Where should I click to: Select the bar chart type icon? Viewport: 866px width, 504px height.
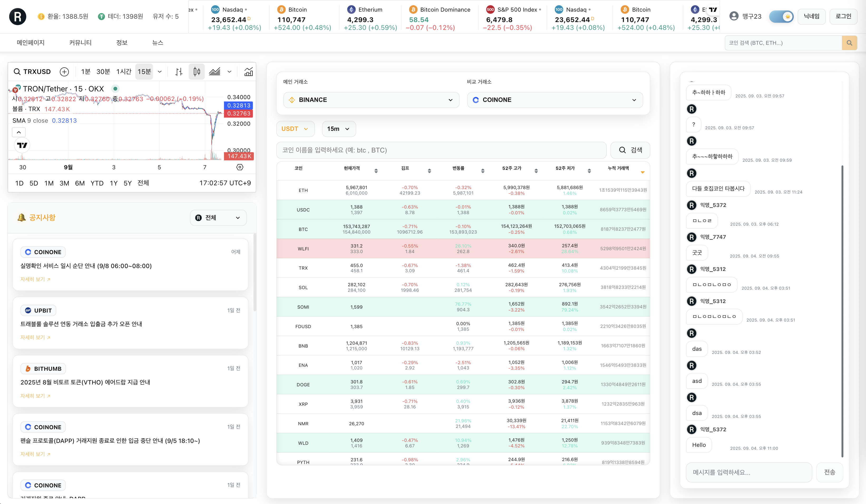179,72
